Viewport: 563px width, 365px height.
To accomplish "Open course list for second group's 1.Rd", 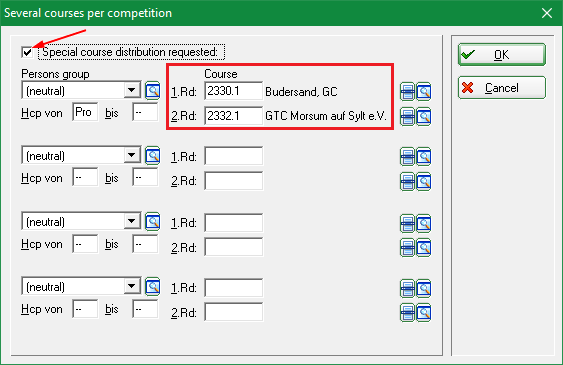I will [408, 156].
